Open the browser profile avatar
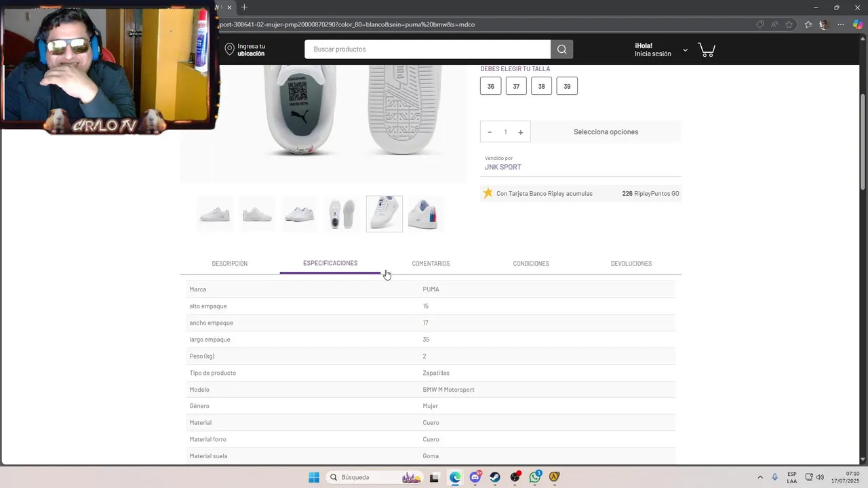The height and width of the screenshot is (488, 868). [x=824, y=24]
